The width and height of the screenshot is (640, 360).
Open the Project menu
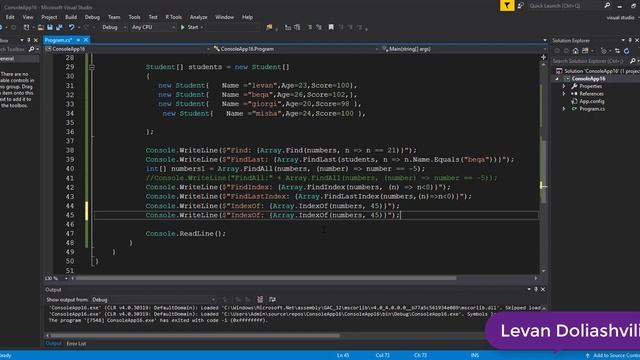pyautogui.click(x=49, y=17)
